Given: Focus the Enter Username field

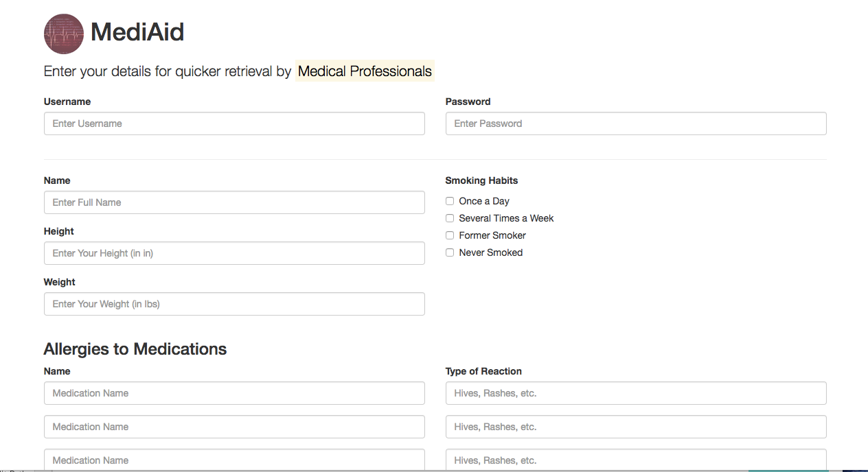Looking at the screenshot, I should pos(234,123).
